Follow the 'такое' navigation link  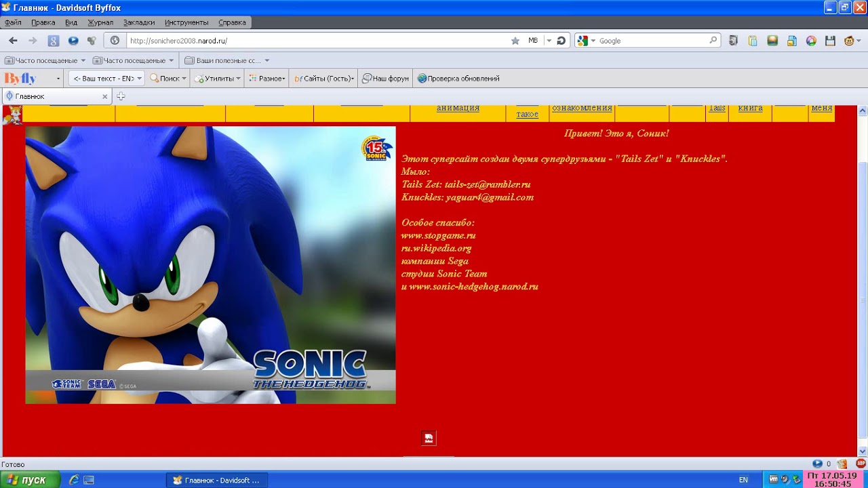pyautogui.click(x=527, y=114)
